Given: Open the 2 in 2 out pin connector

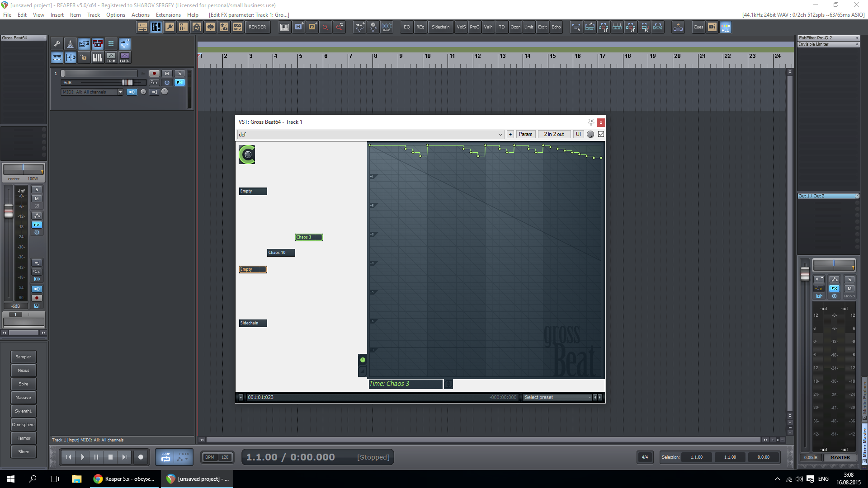Looking at the screenshot, I should (x=554, y=134).
